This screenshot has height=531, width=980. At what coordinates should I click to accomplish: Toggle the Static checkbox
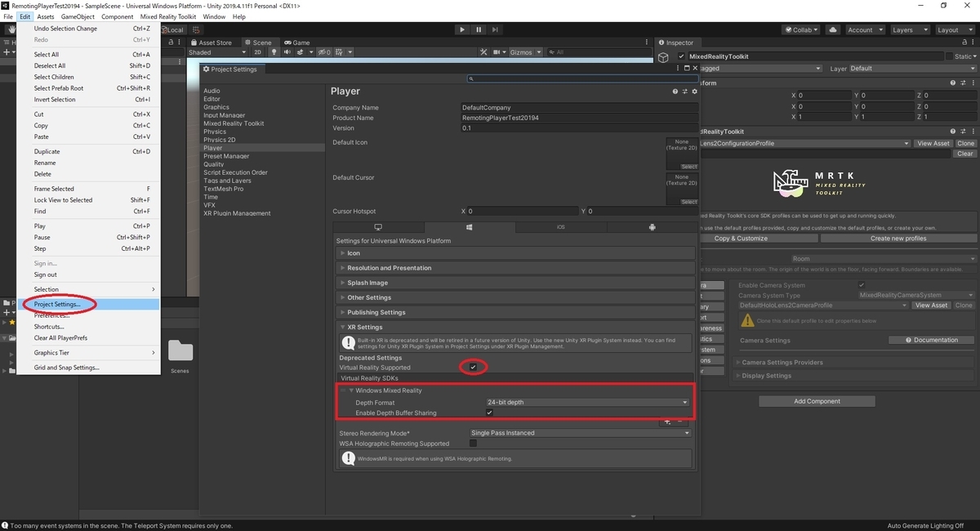pyautogui.click(x=949, y=56)
